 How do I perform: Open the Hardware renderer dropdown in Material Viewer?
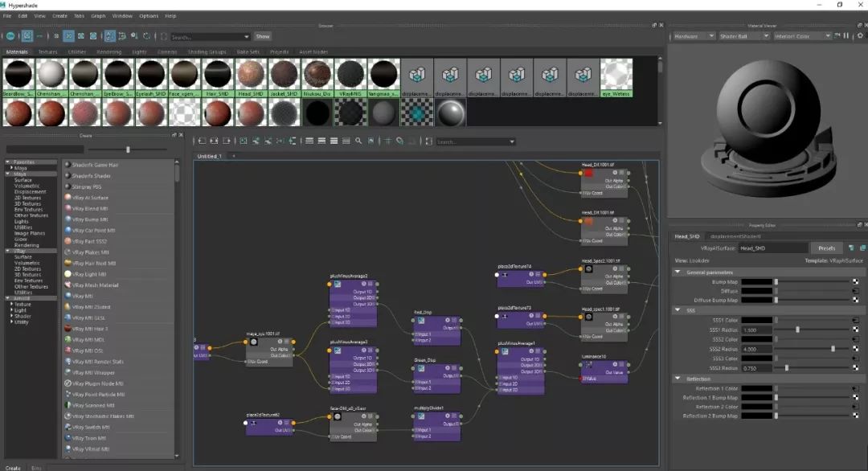pos(694,36)
